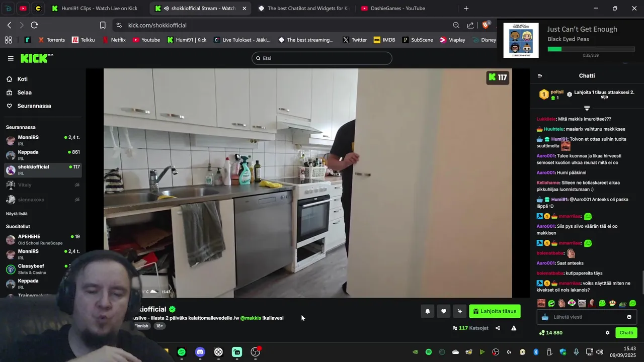Screen dimensions: 644x362
Task: Click the Brave shield icon
Action: pos(486,25)
